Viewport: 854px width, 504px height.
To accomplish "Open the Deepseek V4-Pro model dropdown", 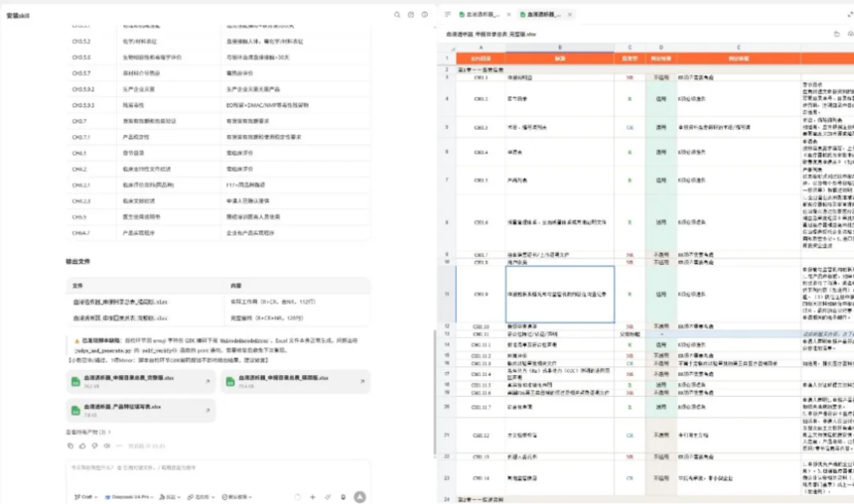I will pyautogui.click(x=129, y=497).
